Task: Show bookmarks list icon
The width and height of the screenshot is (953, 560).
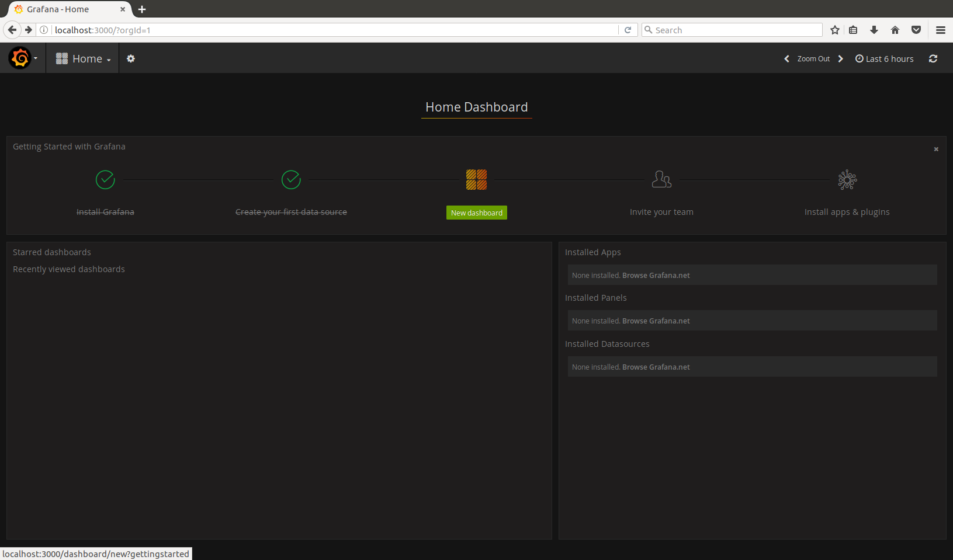Action: click(x=854, y=30)
